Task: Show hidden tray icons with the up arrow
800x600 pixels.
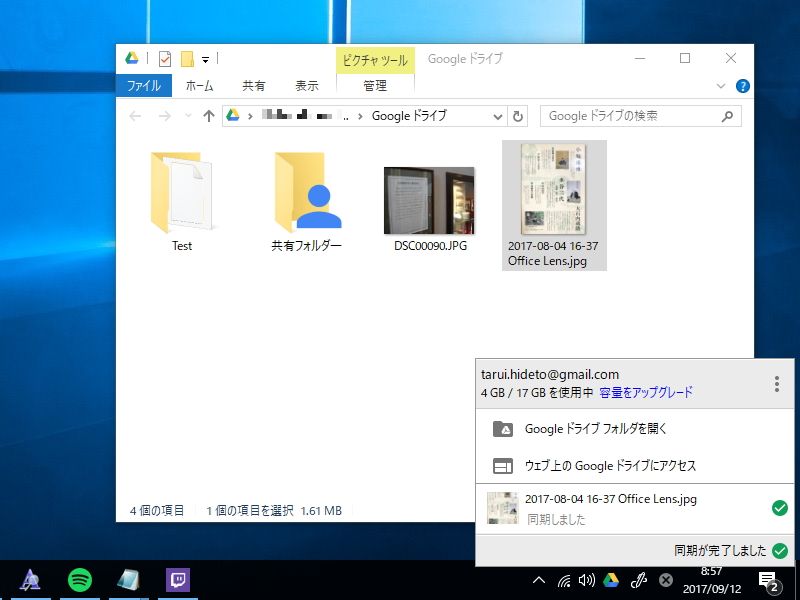Action: coord(538,580)
